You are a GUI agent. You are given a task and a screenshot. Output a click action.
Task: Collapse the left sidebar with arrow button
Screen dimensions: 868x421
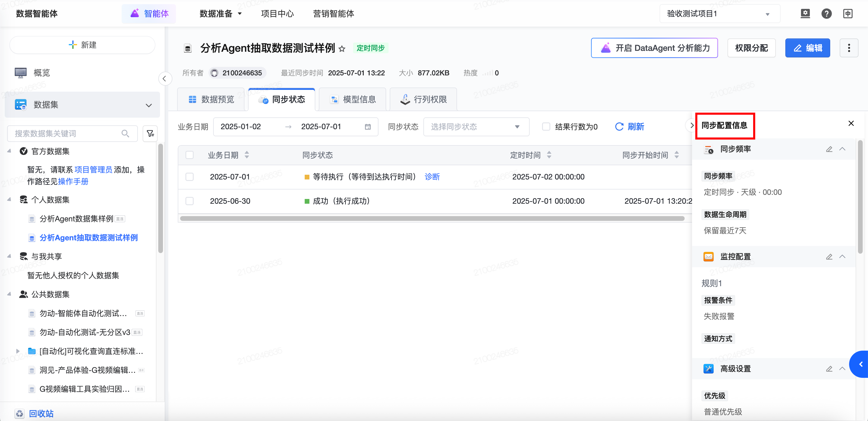pyautogui.click(x=165, y=79)
